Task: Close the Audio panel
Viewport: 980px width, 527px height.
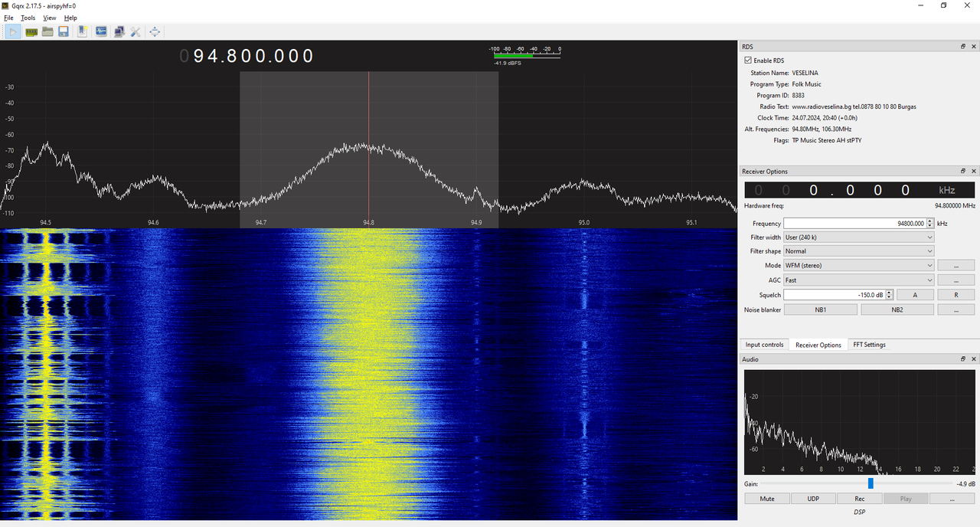Action: coord(974,359)
